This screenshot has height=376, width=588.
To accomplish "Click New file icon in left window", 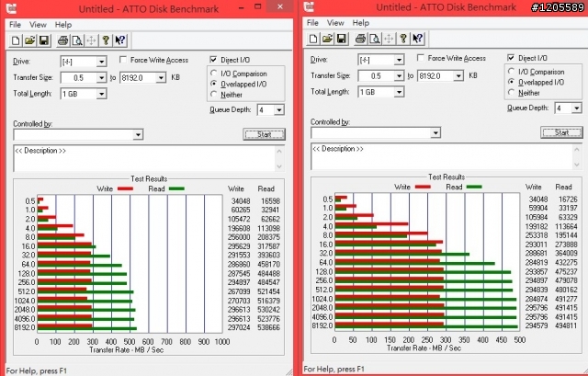I will (x=16, y=40).
